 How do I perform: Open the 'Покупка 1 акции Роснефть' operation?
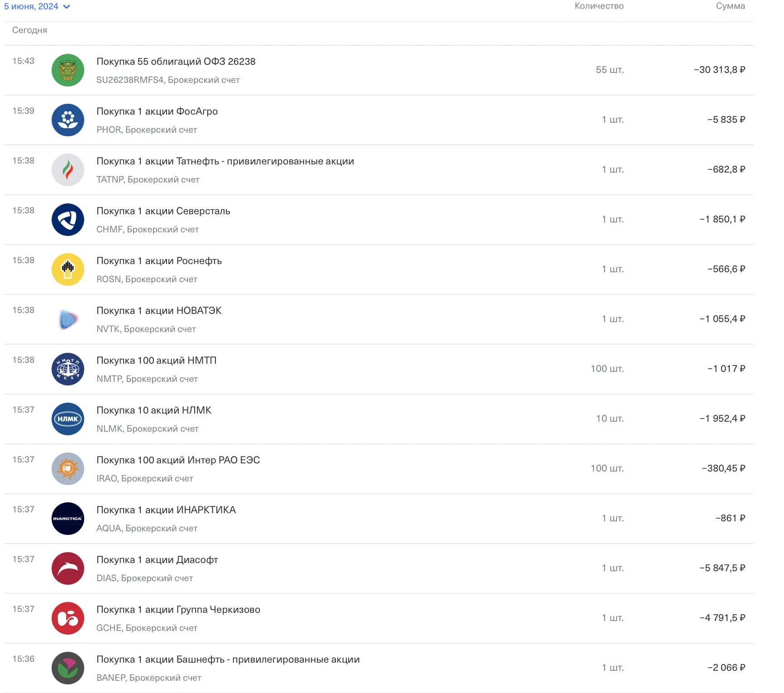159,261
